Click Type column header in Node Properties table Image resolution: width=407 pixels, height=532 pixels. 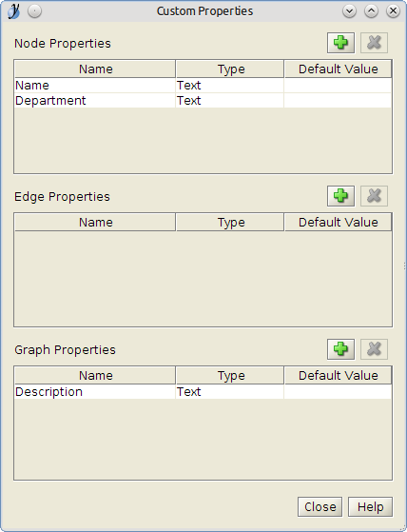pos(230,69)
